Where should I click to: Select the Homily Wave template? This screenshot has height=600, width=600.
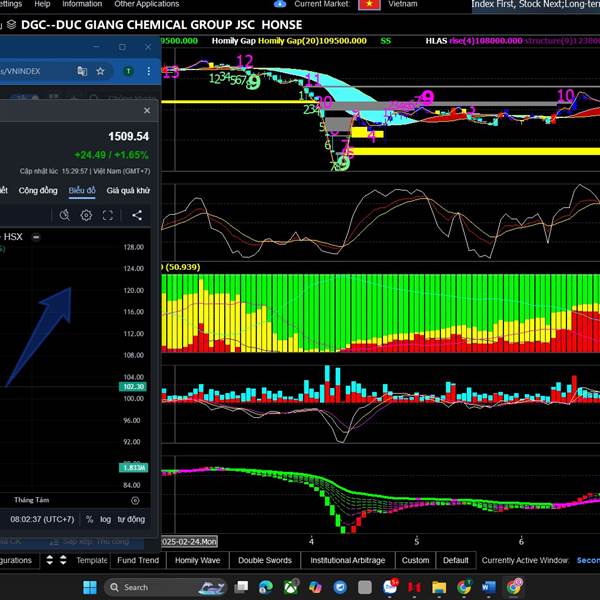pos(197,560)
